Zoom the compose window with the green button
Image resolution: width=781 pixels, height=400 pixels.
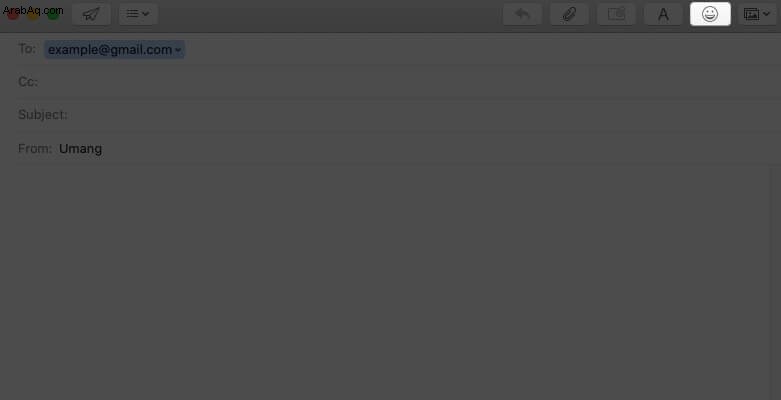click(53, 15)
